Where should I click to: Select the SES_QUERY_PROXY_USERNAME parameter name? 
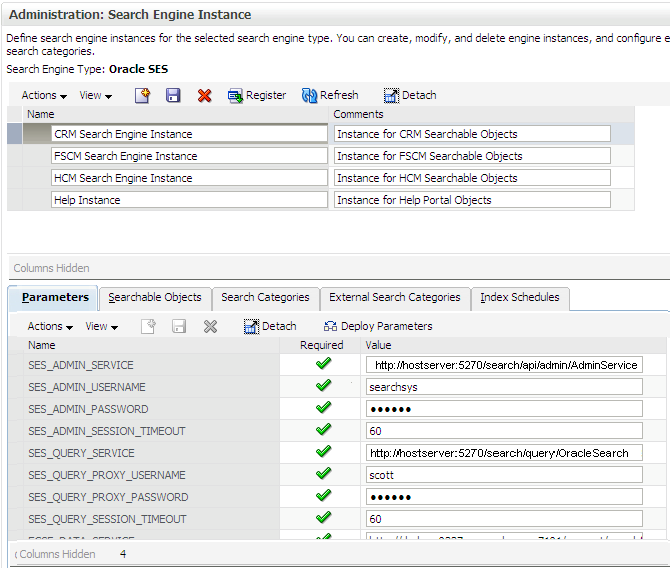[107, 475]
